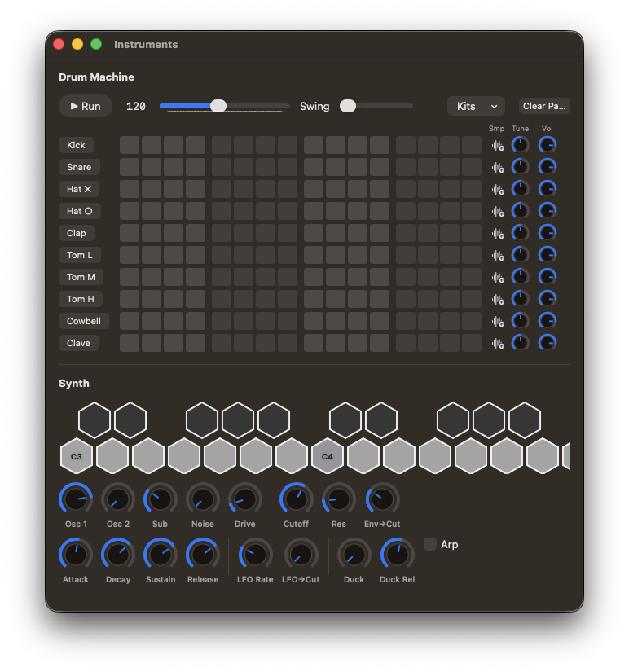629x672 pixels.
Task: Toggle the third step of the Hat X row
Action: [x=174, y=189]
